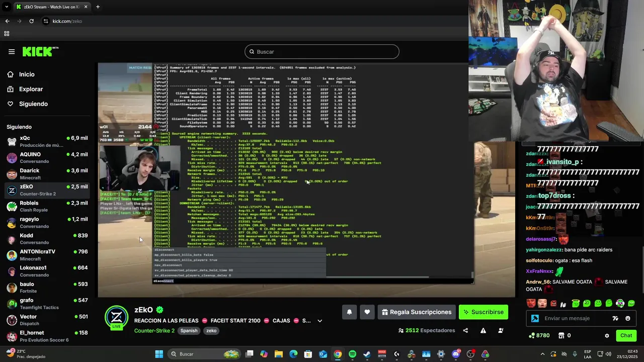The height and width of the screenshot is (362, 644).
Task: Open the chat emote picker smiley
Action: point(627,318)
